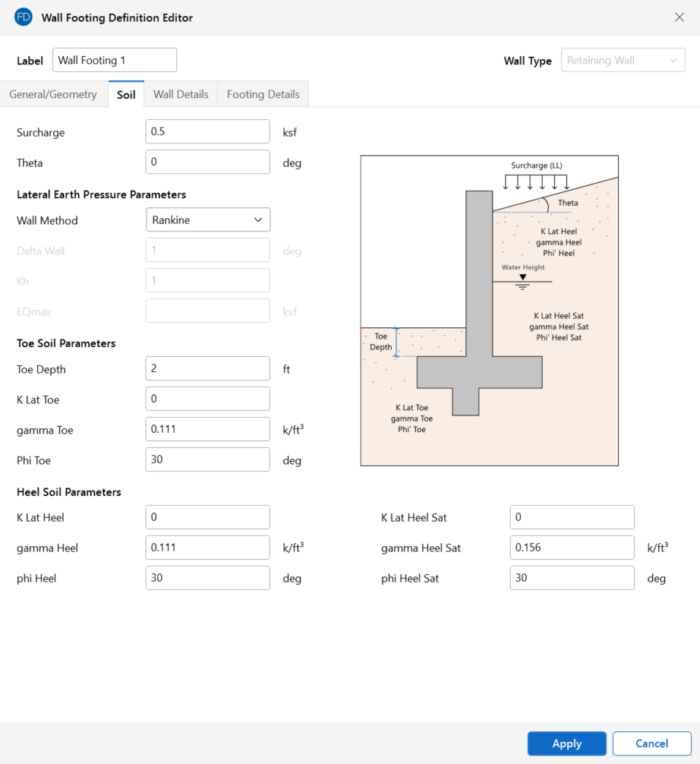The height and width of the screenshot is (764, 700).
Task: Select the Soil tab
Action: [x=126, y=94]
